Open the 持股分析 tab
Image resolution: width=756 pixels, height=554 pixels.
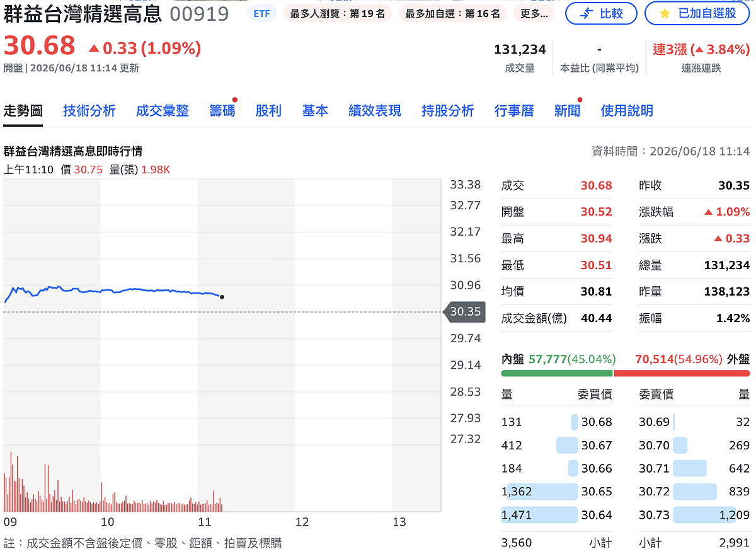pyautogui.click(x=448, y=111)
